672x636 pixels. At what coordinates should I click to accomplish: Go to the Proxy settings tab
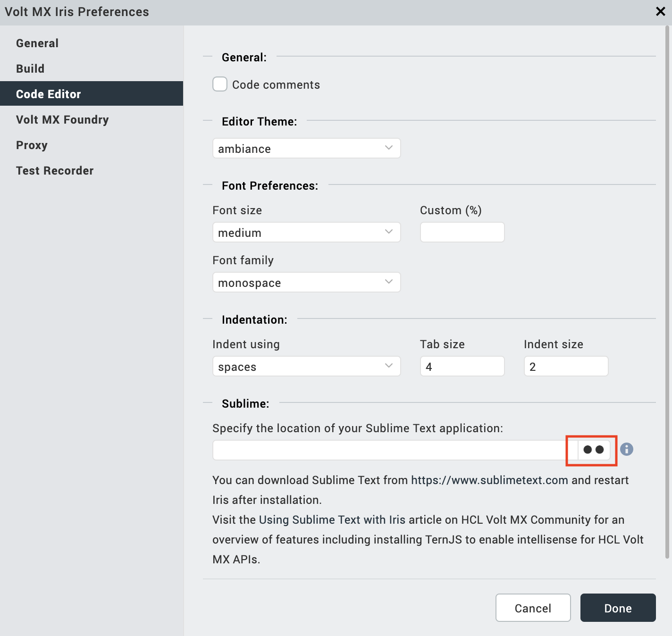point(32,145)
